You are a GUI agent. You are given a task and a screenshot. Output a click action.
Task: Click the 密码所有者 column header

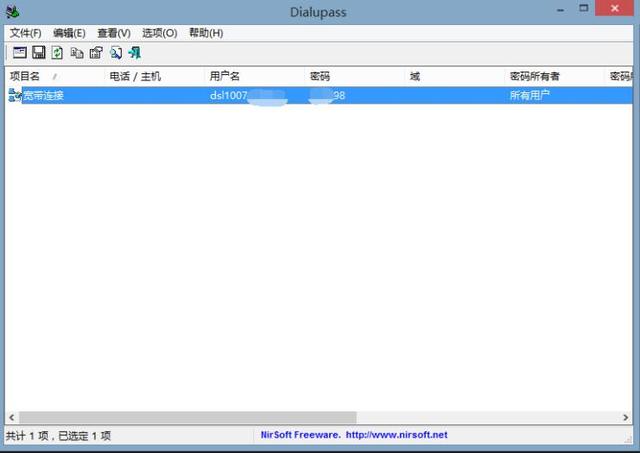534,76
